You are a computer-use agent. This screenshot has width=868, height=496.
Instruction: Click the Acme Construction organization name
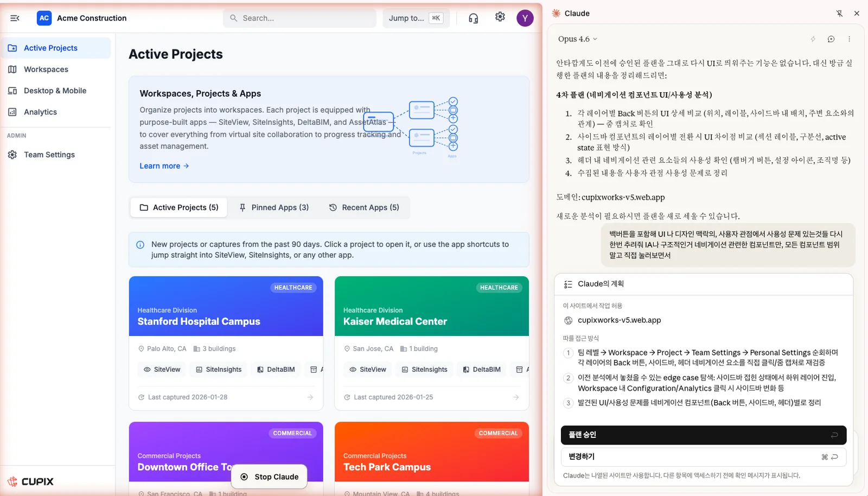[x=92, y=18]
